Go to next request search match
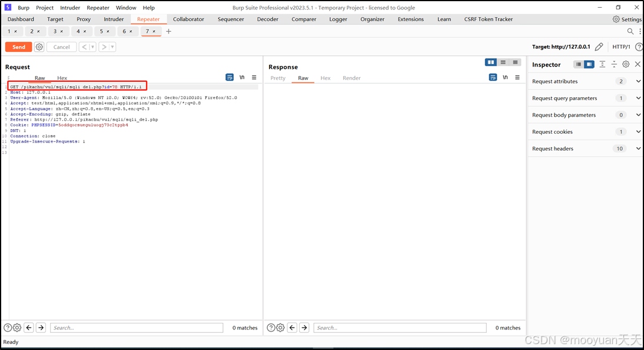The height and width of the screenshot is (350, 644). pyautogui.click(x=41, y=328)
